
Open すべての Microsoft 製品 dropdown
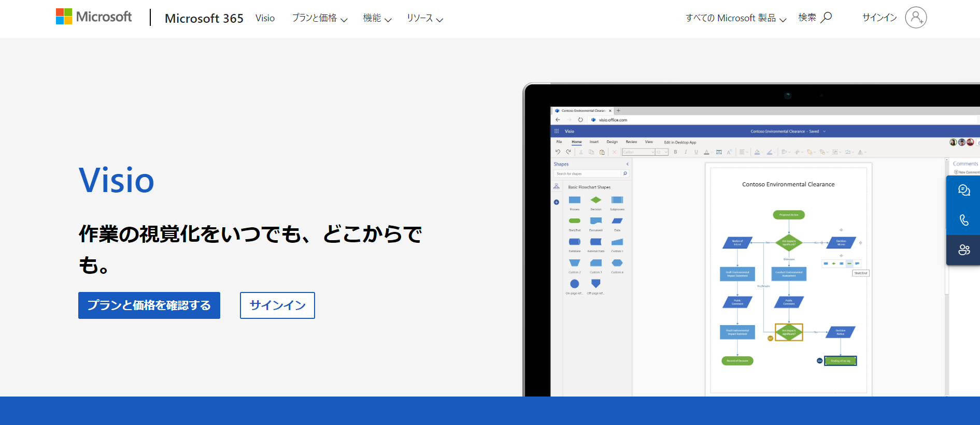(736, 18)
